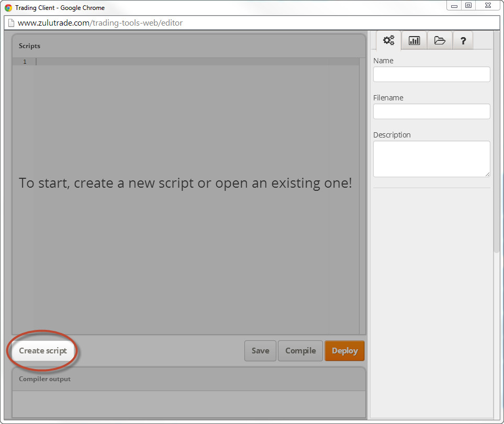Switch to the chart statistics tab
The image size is (504, 424).
(414, 40)
